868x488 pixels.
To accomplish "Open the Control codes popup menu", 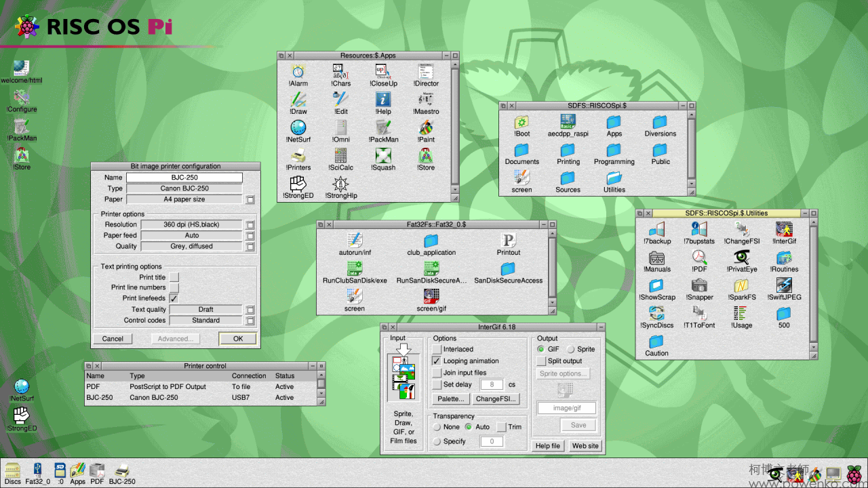I will (250, 320).
